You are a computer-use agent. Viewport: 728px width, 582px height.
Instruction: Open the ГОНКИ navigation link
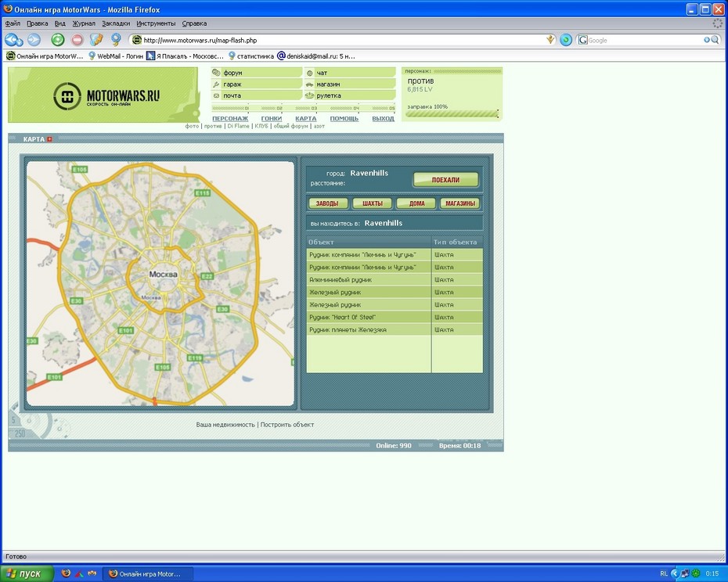point(271,118)
